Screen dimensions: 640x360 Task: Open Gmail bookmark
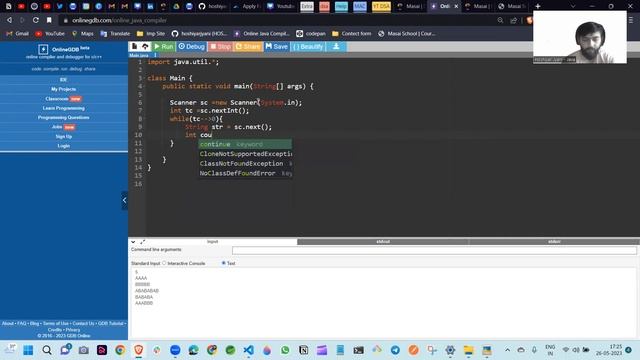(x=18, y=33)
